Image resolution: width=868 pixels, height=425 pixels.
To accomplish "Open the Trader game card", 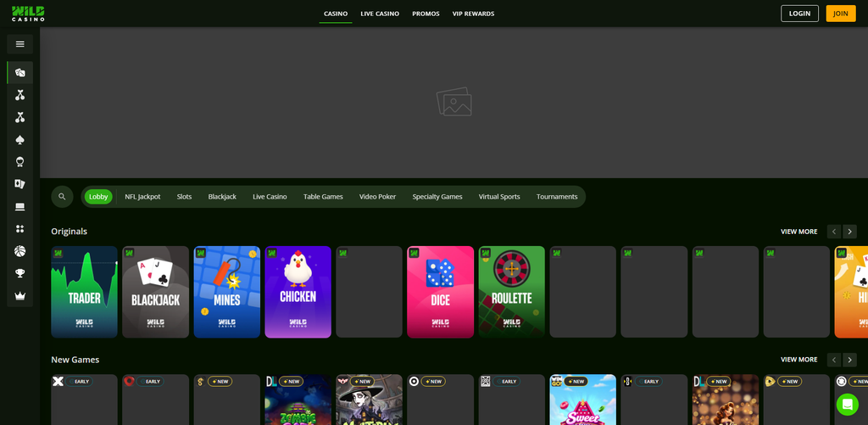I will [84, 292].
